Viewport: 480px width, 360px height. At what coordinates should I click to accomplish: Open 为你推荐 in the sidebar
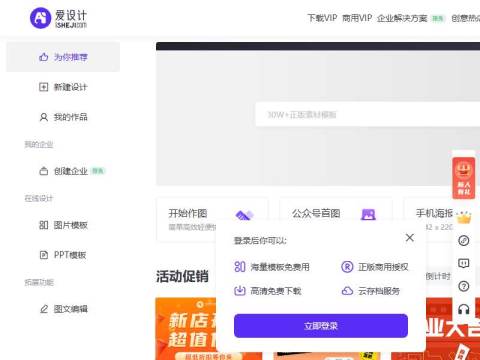pyautogui.click(x=63, y=57)
